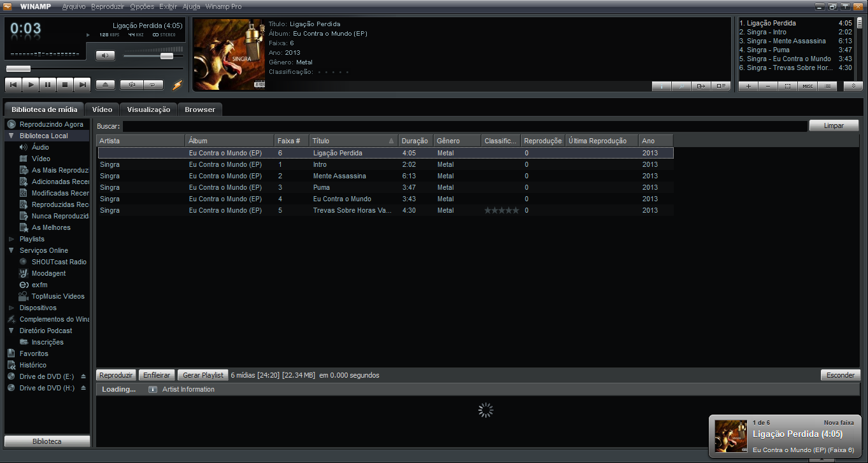Click the volume slider handle

coord(167,56)
